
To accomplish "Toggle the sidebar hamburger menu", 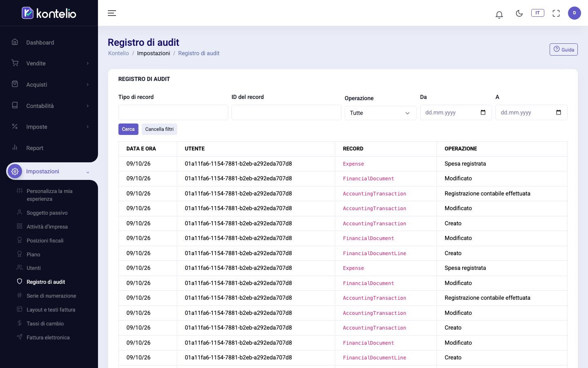I will click(112, 13).
